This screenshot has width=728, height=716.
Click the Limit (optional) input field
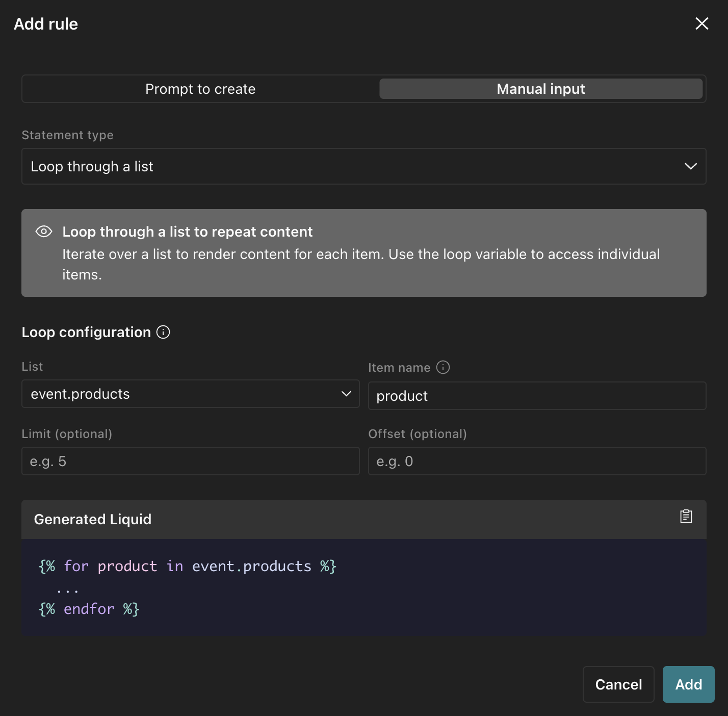(190, 461)
